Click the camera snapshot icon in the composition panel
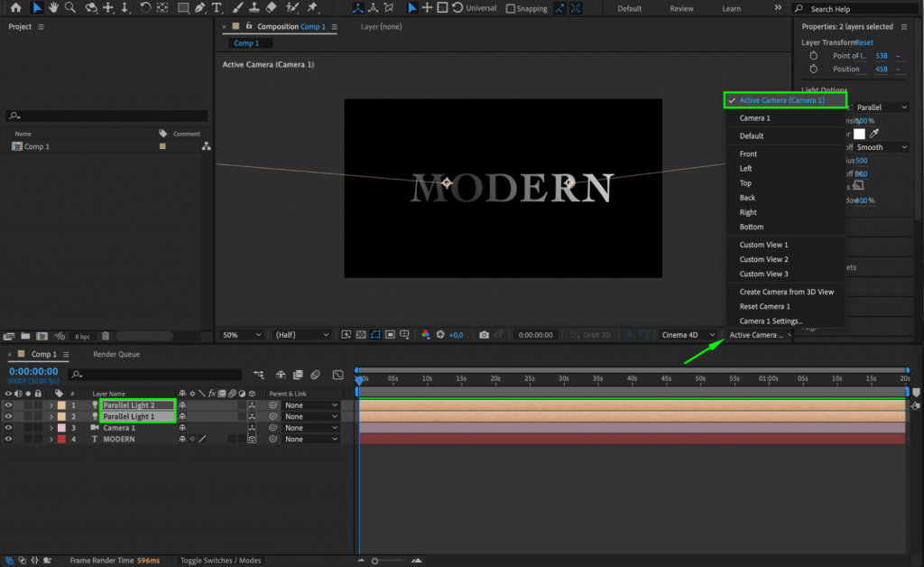 point(484,334)
